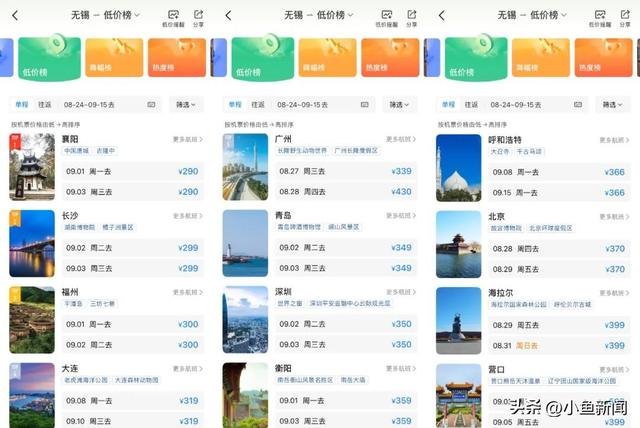
Task: Tap 更多航班 for 长沙
Action: tap(188, 215)
